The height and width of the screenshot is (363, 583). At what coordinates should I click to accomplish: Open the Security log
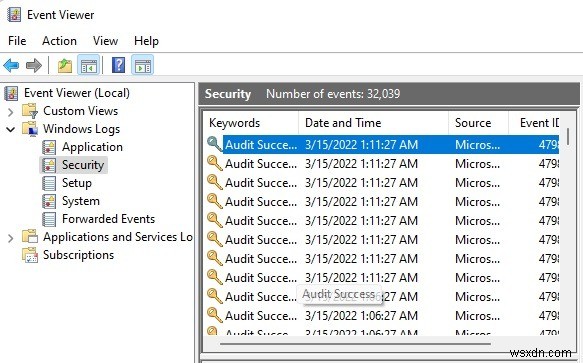(x=83, y=165)
